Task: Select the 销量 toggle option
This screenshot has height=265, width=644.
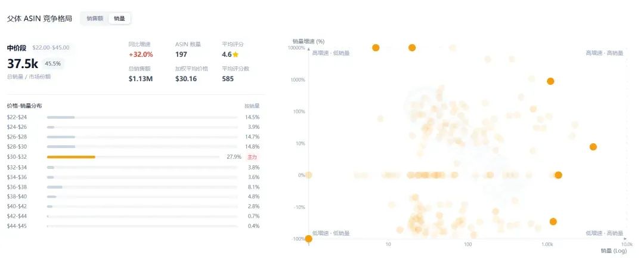Action: 119,19
